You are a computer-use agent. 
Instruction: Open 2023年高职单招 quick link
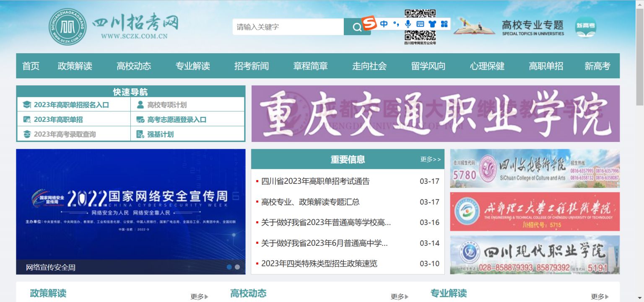[58, 119]
